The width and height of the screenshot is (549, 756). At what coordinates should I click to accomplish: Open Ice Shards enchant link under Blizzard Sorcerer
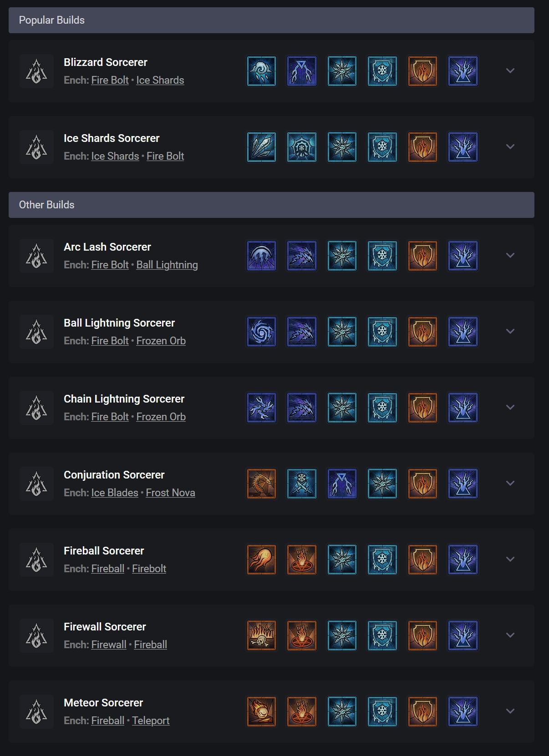[160, 80]
